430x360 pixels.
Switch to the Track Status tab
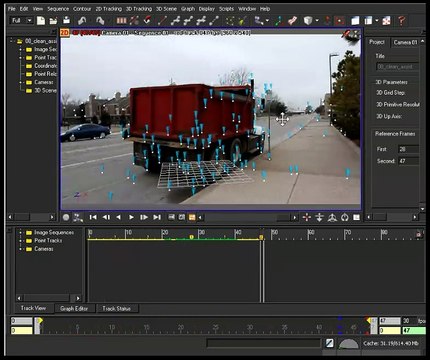tap(116, 309)
